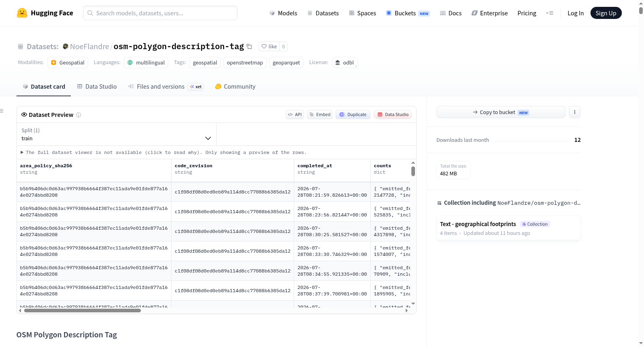Click the geospatial tag

click(205, 62)
